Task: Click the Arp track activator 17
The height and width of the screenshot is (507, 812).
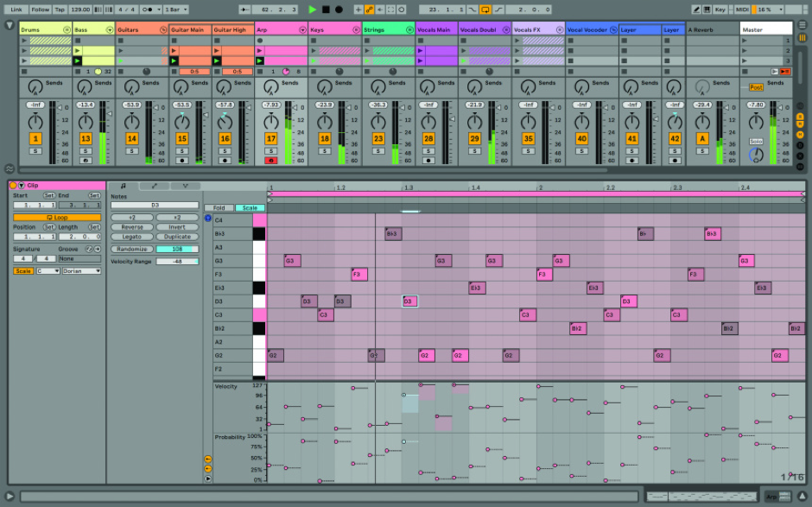Action: 271,138
